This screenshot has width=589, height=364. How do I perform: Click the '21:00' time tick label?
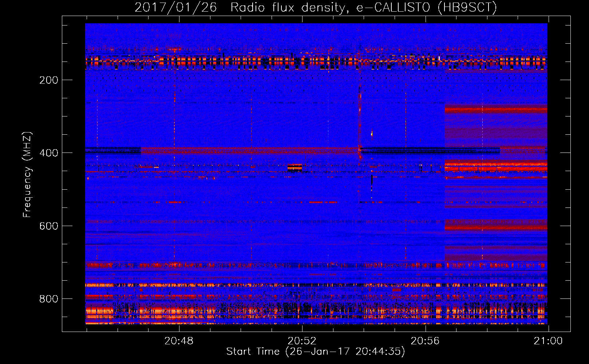(x=548, y=341)
